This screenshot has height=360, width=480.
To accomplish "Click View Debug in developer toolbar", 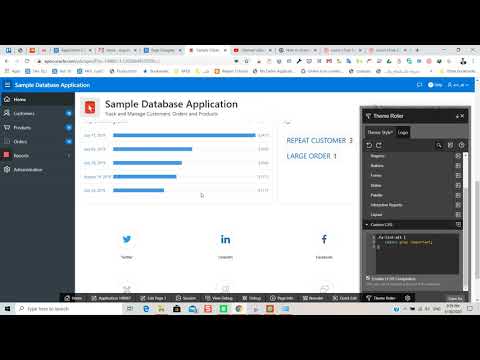I will [x=219, y=298].
